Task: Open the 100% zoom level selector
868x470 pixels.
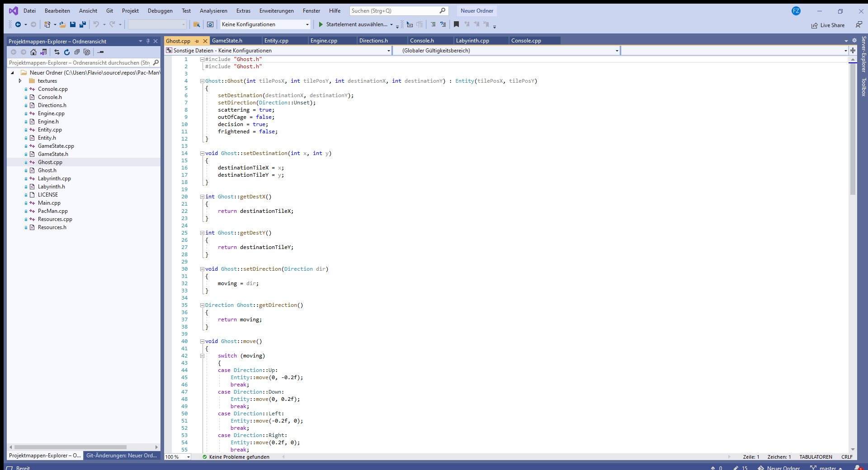Action: pyautogui.click(x=177, y=457)
